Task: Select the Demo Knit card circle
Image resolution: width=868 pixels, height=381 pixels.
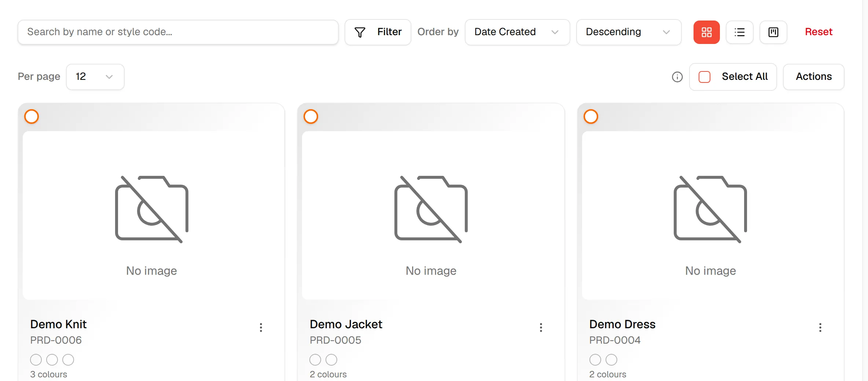Action: [32, 116]
